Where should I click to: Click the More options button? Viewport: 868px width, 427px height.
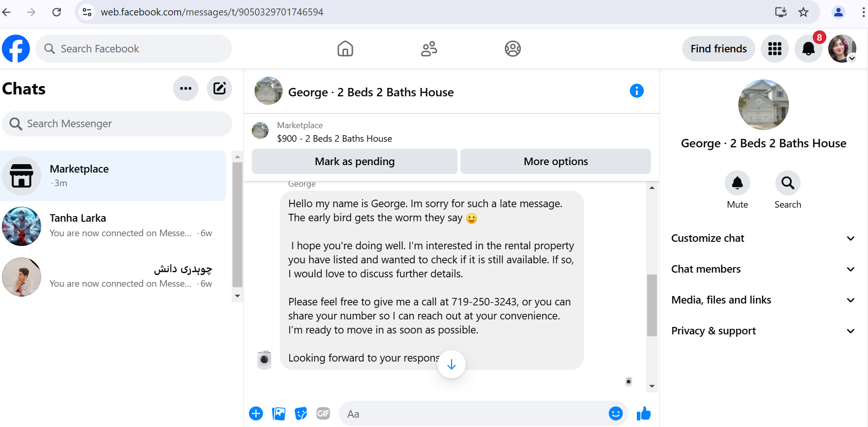[x=555, y=161]
